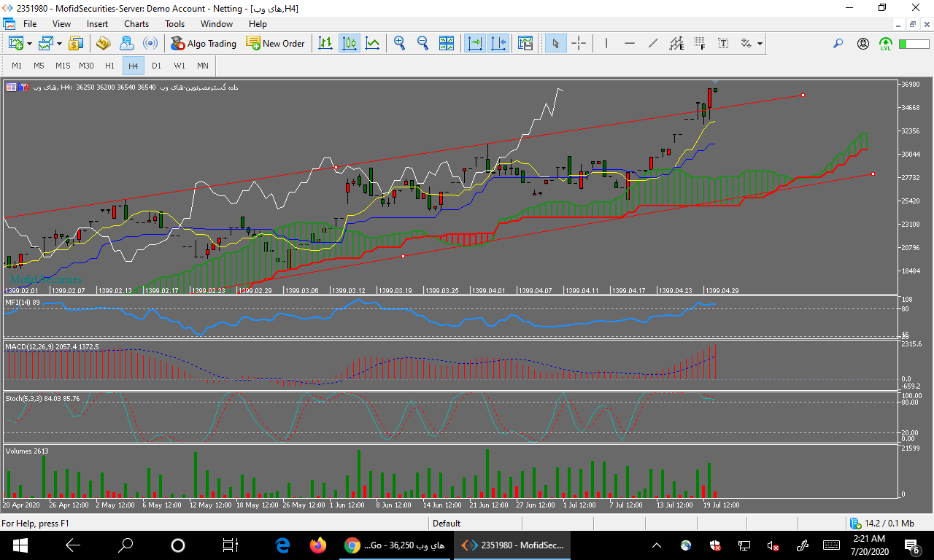
Task: Select the trendline drawing tool
Action: [x=652, y=43]
